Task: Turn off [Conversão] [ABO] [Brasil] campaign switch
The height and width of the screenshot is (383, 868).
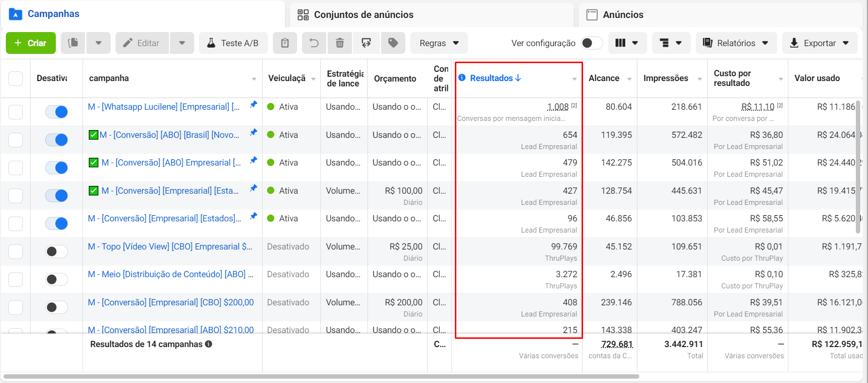Action: tap(56, 140)
